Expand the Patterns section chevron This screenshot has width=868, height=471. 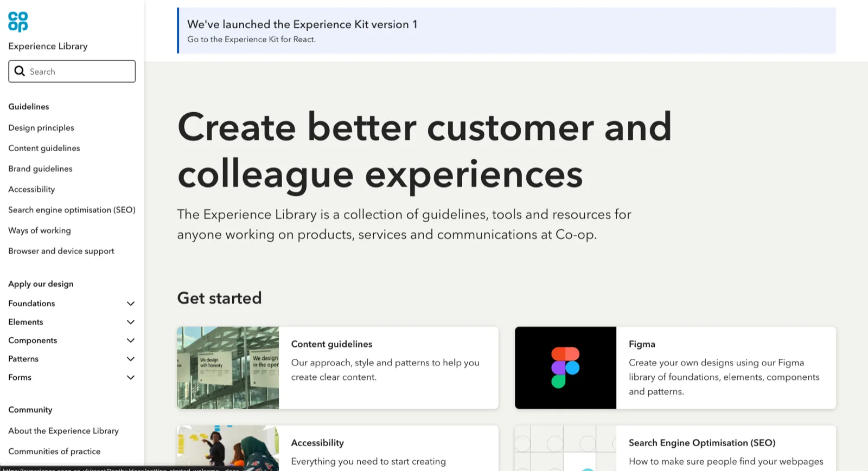click(131, 359)
